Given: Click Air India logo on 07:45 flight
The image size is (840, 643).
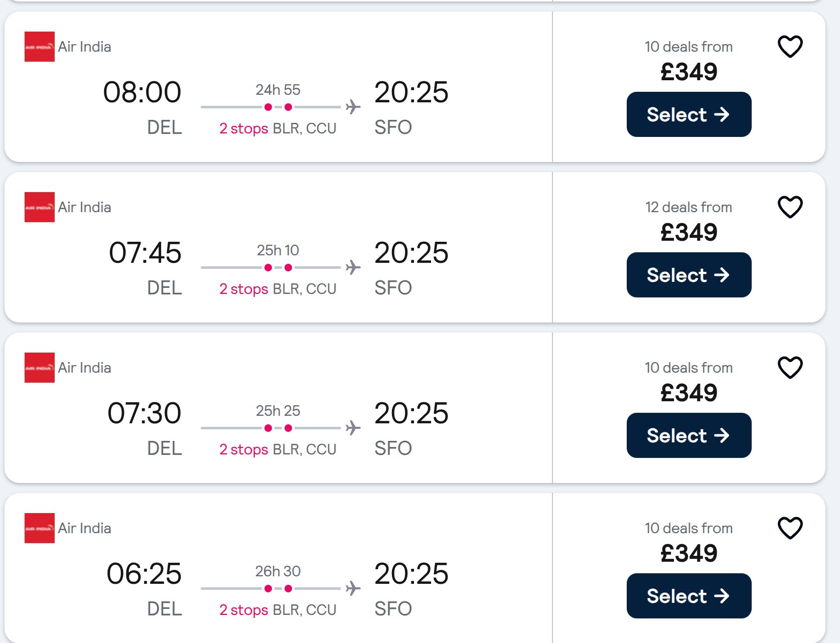Looking at the screenshot, I should pyautogui.click(x=40, y=207).
